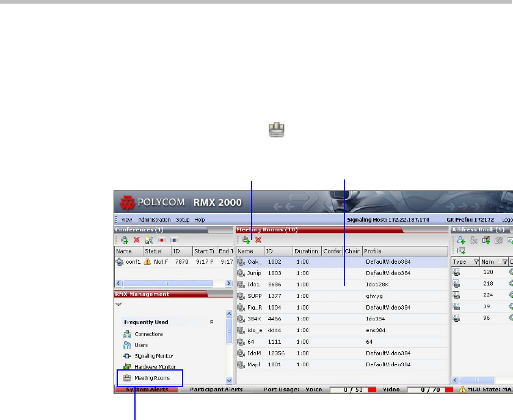Click New Participant icon in Address Book
This screenshot has width=513, height=420.
pyautogui.click(x=461, y=240)
